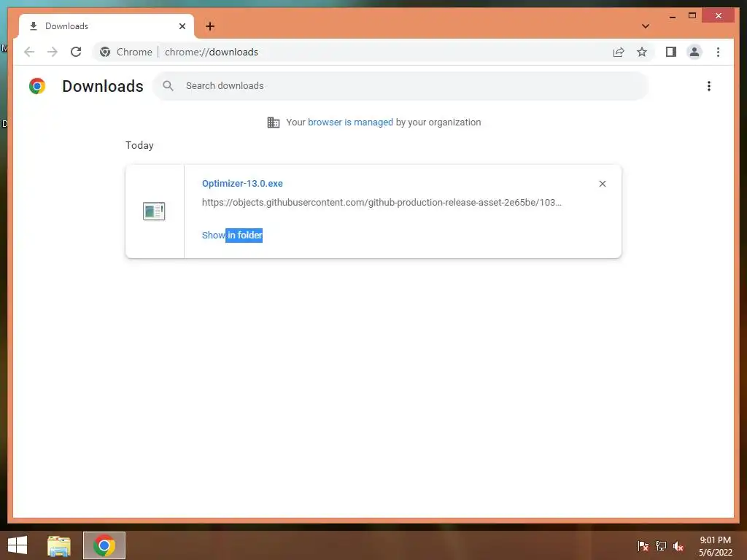The width and height of the screenshot is (747, 560).
Task: Open the 'browser is managed' link
Action: [350, 122]
